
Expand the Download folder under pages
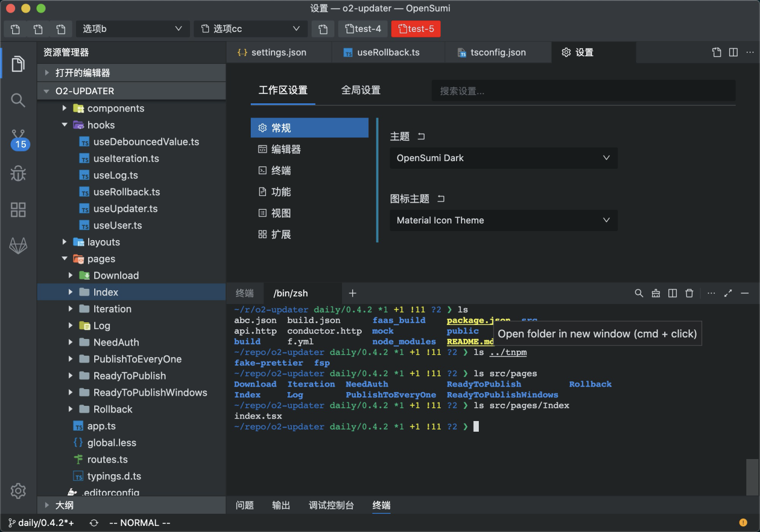tap(70, 275)
